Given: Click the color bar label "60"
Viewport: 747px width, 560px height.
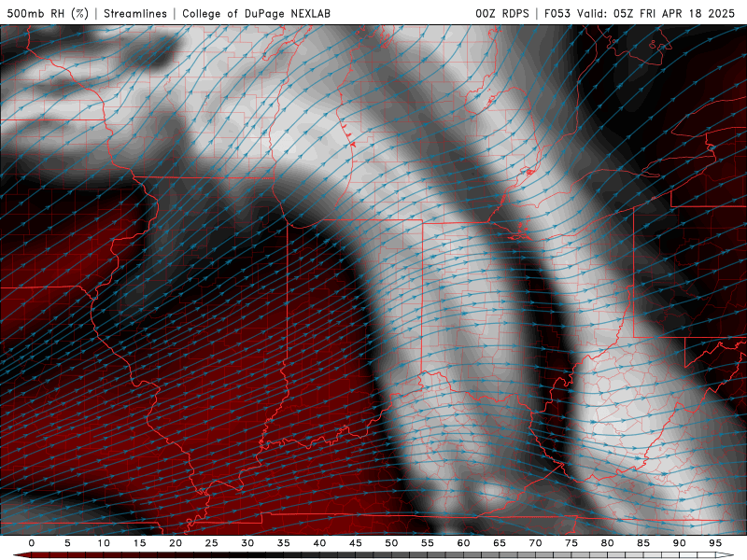Looking at the screenshot, I should coord(463,543).
